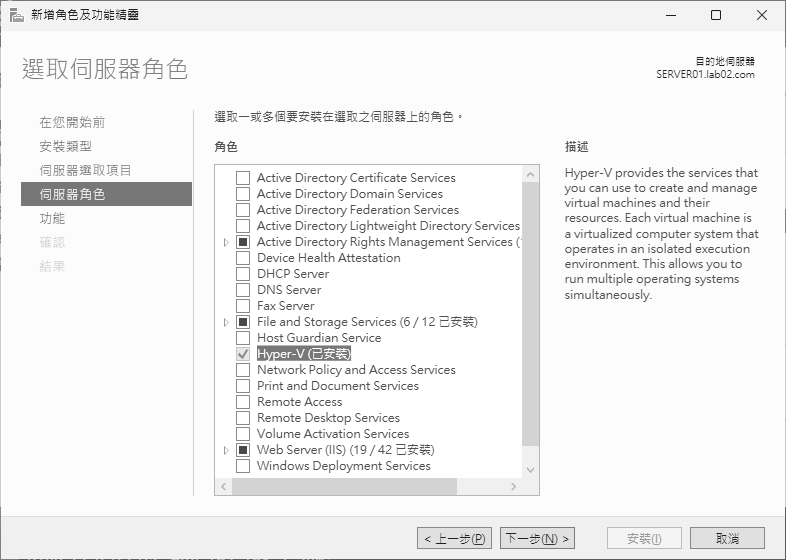Tick the Remote Access checkbox
Viewport: 786px width, 560px height.
(243, 402)
